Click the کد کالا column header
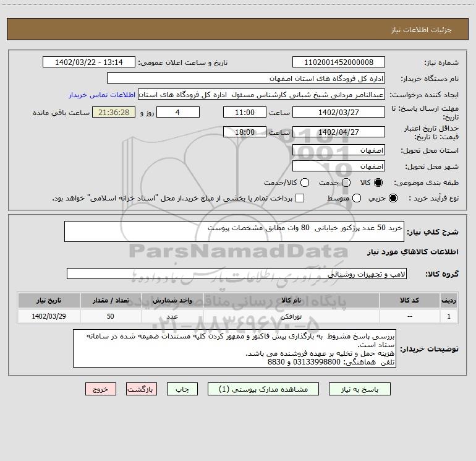 [x=409, y=300]
